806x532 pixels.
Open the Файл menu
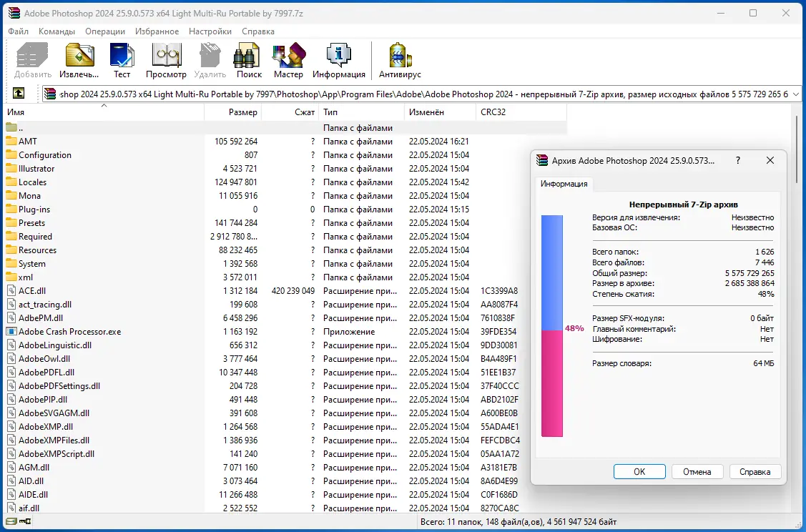(x=18, y=31)
